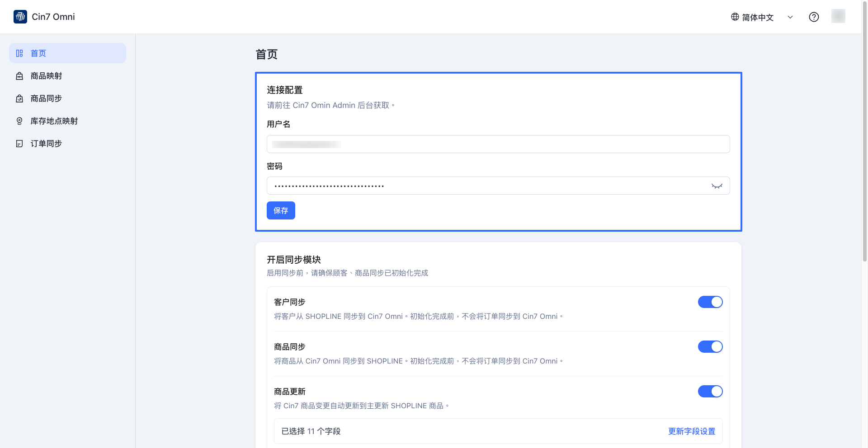868x448 pixels.
Task: Focus the 密码 input field
Action: (498, 186)
